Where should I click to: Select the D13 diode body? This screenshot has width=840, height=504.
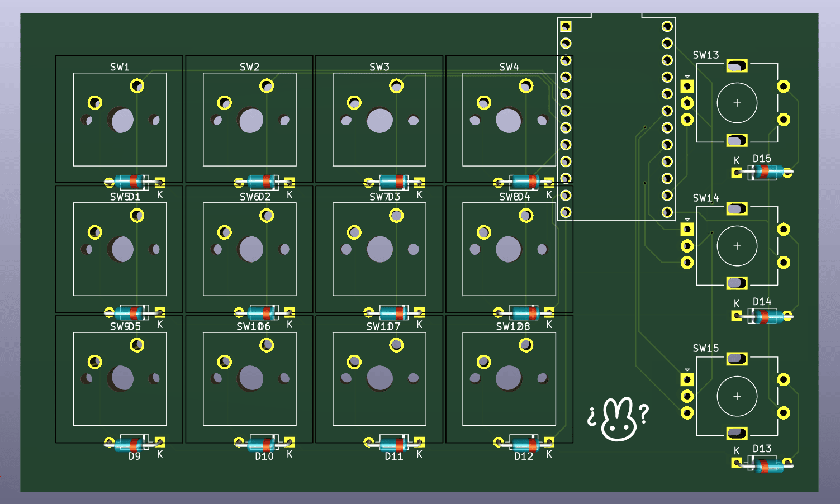point(767,464)
